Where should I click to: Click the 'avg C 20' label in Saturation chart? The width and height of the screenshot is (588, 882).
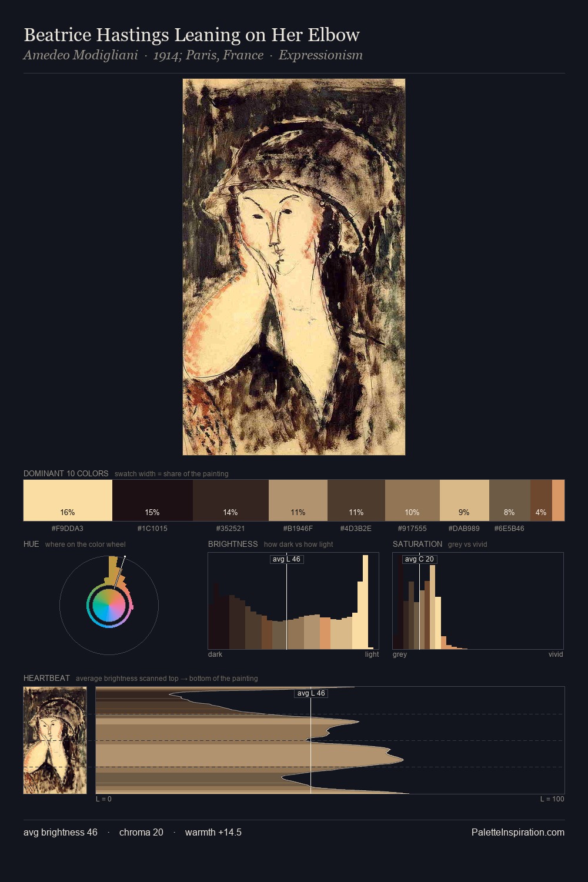419,559
